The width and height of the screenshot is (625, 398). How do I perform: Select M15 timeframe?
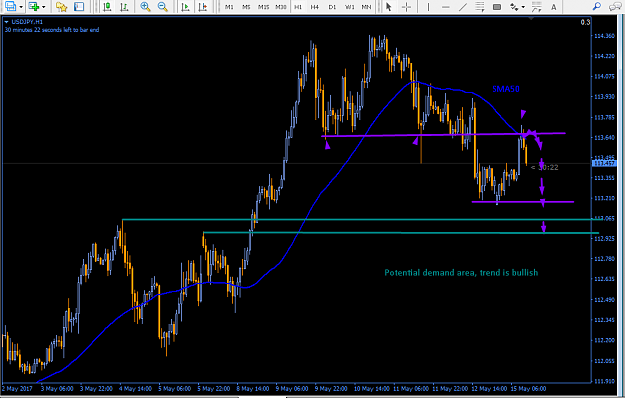click(263, 7)
